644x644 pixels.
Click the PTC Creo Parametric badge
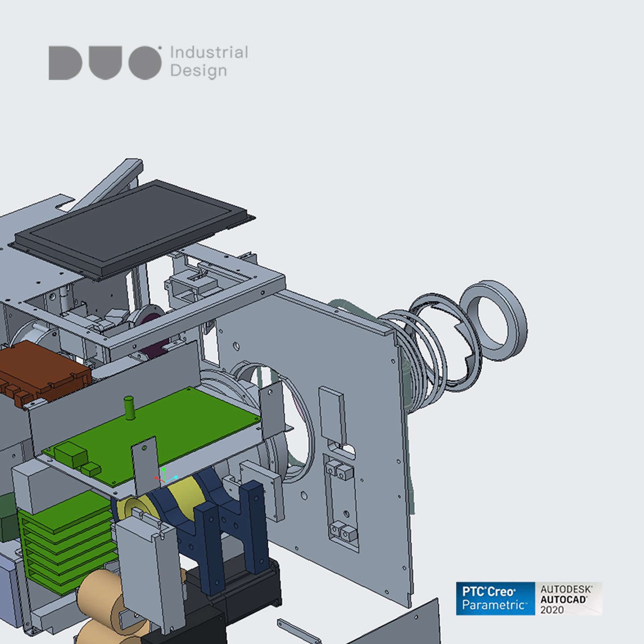pyautogui.click(x=496, y=598)
